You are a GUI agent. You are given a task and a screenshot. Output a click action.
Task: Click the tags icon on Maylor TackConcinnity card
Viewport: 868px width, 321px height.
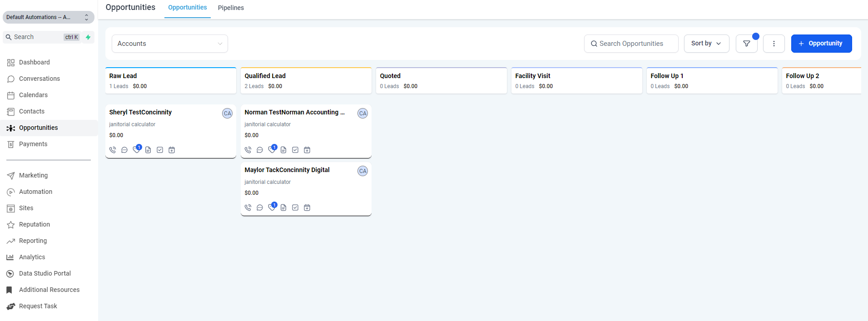(272, 207)
